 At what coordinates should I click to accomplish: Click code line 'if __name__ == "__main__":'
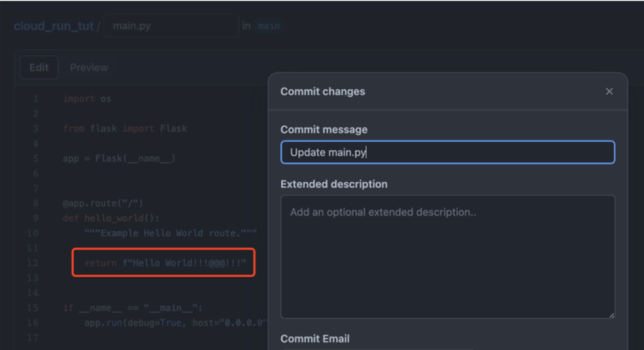(x=133, y=307)
